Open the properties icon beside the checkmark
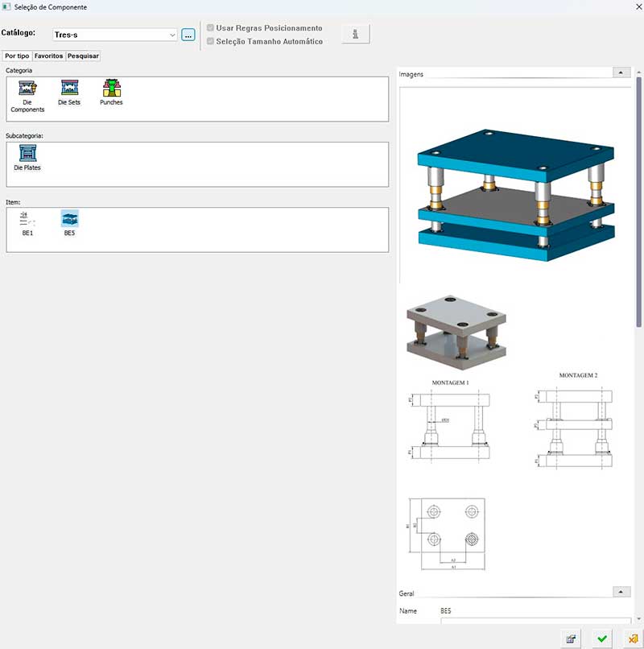644x649 pixels. (x=571, y=639)
